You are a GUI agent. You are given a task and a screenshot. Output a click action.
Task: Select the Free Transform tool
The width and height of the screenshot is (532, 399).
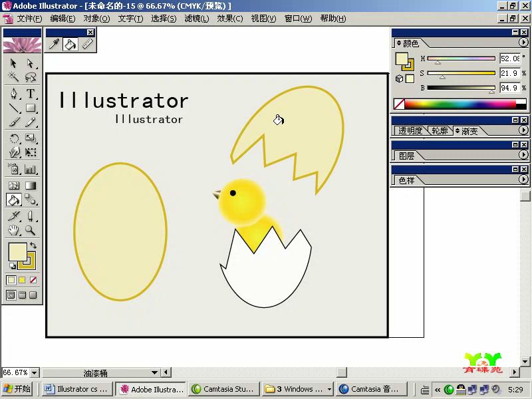click(30, 152)
